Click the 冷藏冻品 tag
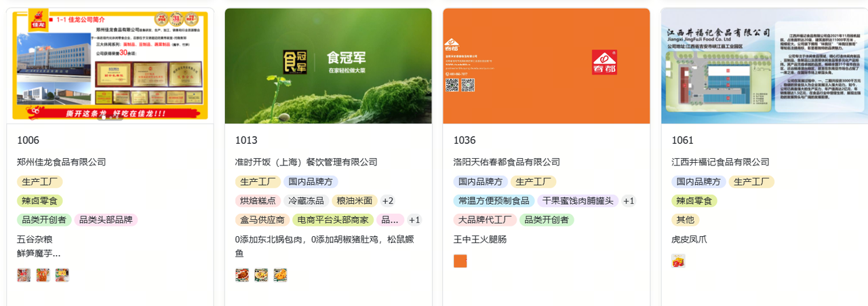 307,201
